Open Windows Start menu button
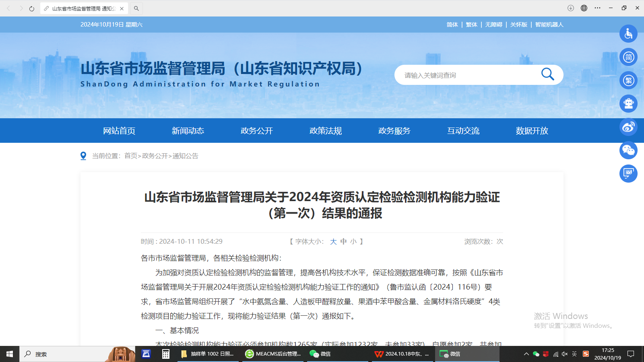 10,354
